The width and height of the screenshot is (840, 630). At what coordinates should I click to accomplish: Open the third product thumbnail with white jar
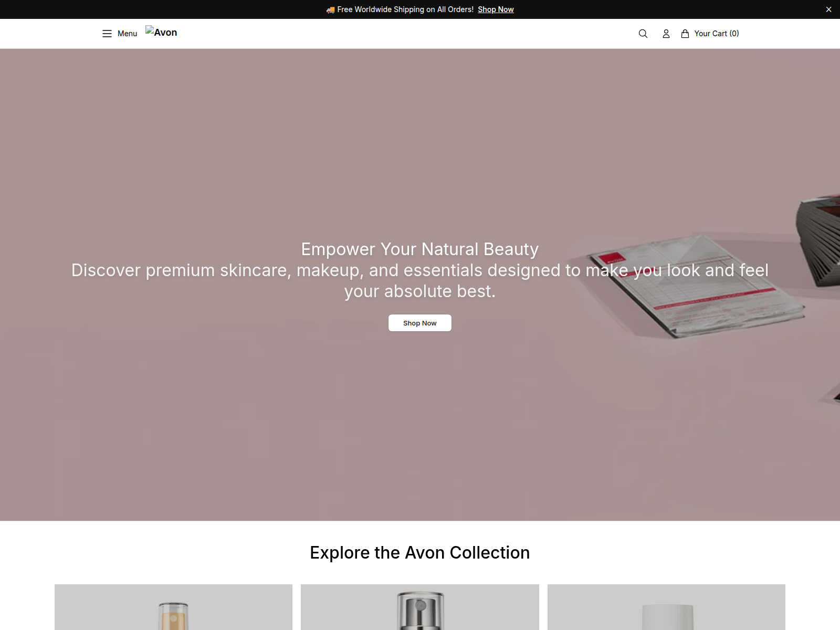pos(666,607)
